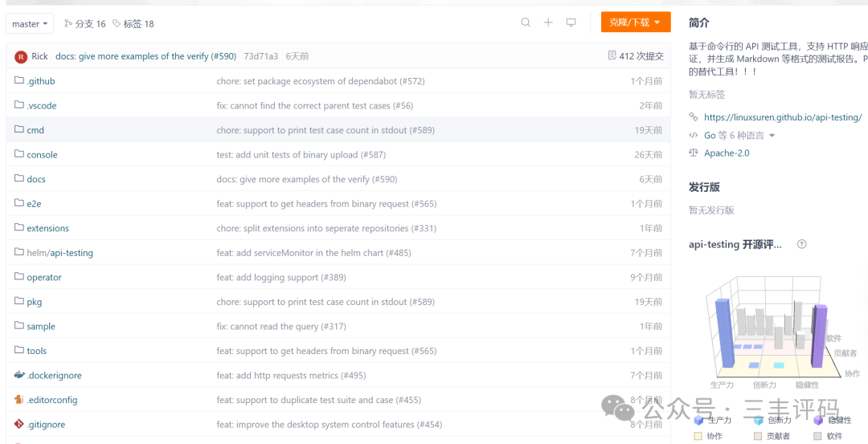Viewport: 868px width, 444px height.
Task: Open commit feat: add serviceMonitor in the helm chart (#485)
Action: (314, 253)
